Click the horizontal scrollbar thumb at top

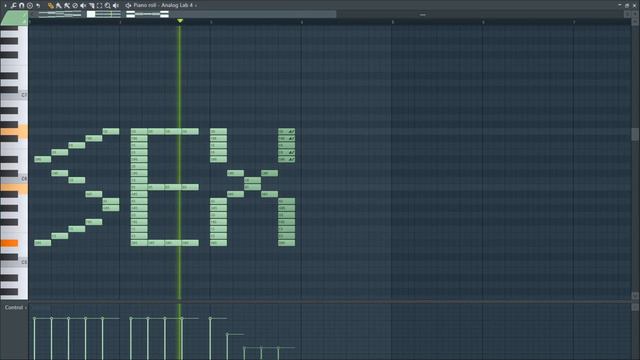(x=182, y=15)
